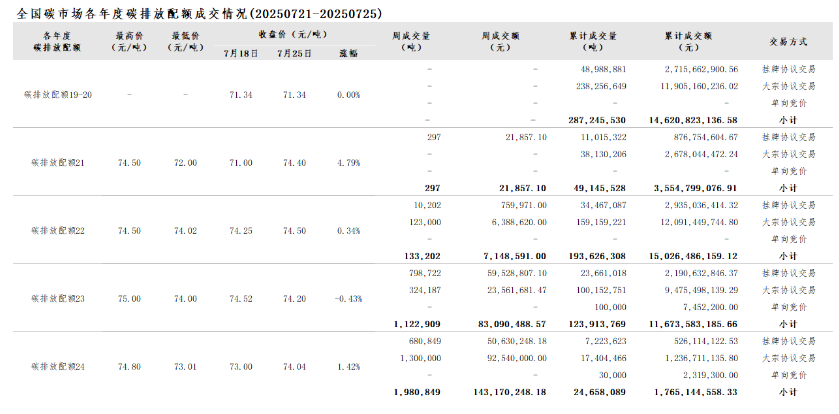Screen dimensions: 839x414
Task: Click the 交易方式 column header
Action: tap(788, 42)
